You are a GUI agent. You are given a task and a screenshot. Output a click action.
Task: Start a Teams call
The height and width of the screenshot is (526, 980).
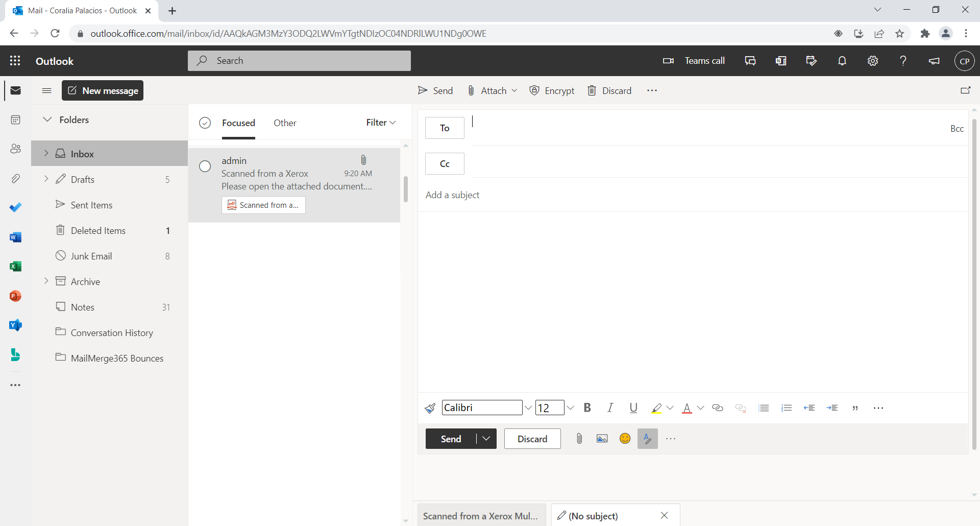(694, 61)
